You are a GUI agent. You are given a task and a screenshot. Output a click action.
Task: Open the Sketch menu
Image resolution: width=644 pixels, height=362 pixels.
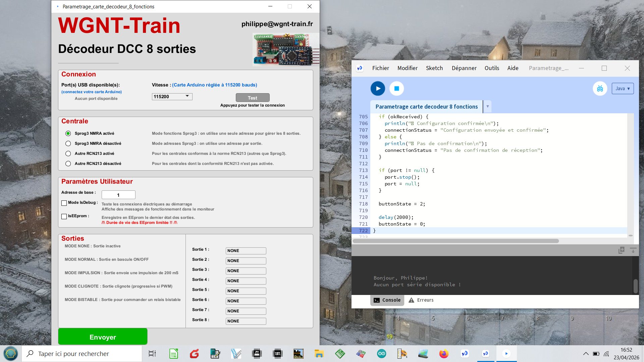(x=434, y=68)
